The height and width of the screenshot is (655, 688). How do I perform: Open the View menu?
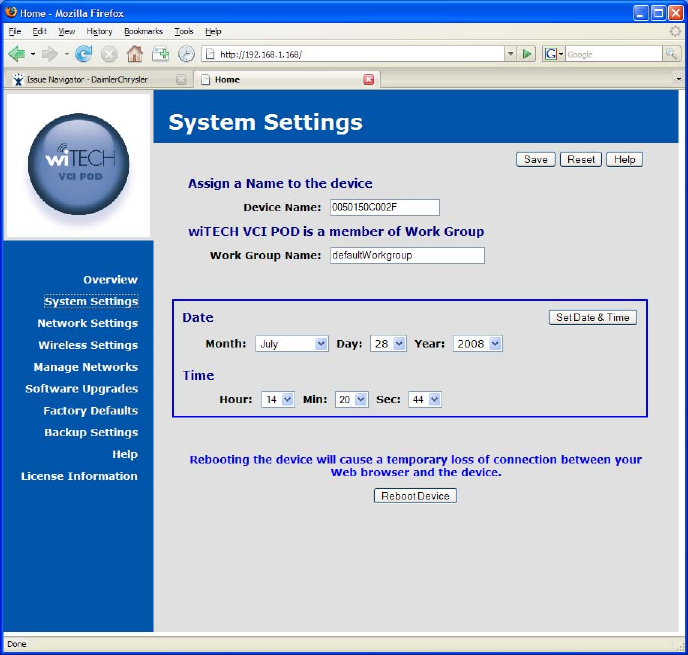[66, 31]
